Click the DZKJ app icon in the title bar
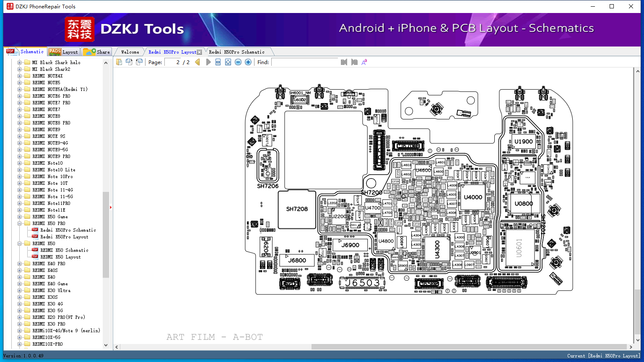This screenshot has height=362, width=644. click(x=10, y=6)
